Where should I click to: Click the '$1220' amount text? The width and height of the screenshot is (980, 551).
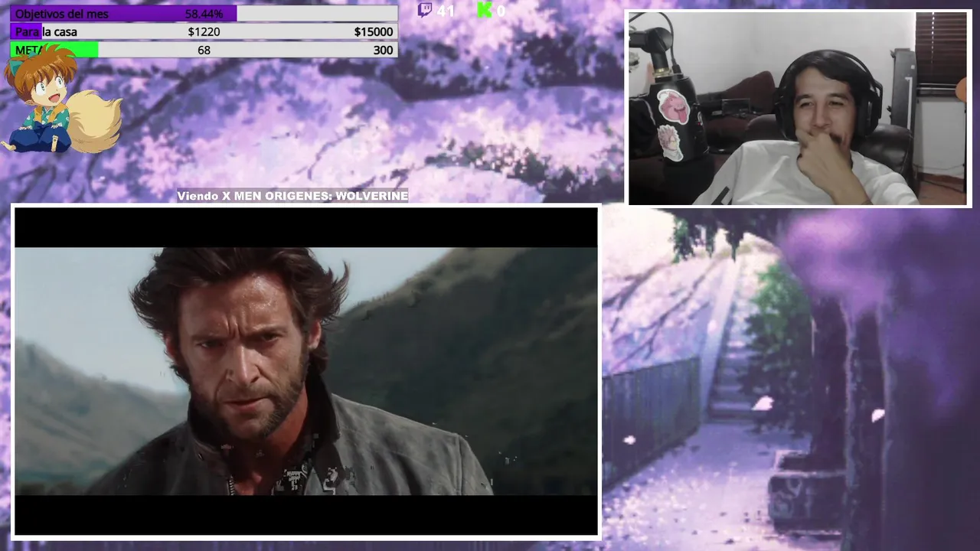pyautogui.click(x=204, y=31)
